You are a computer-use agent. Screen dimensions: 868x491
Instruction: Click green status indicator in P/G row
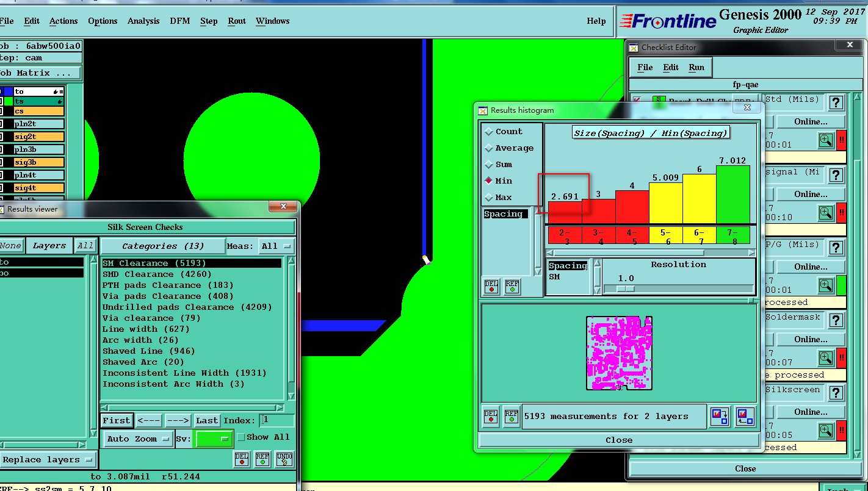(842, 285)
